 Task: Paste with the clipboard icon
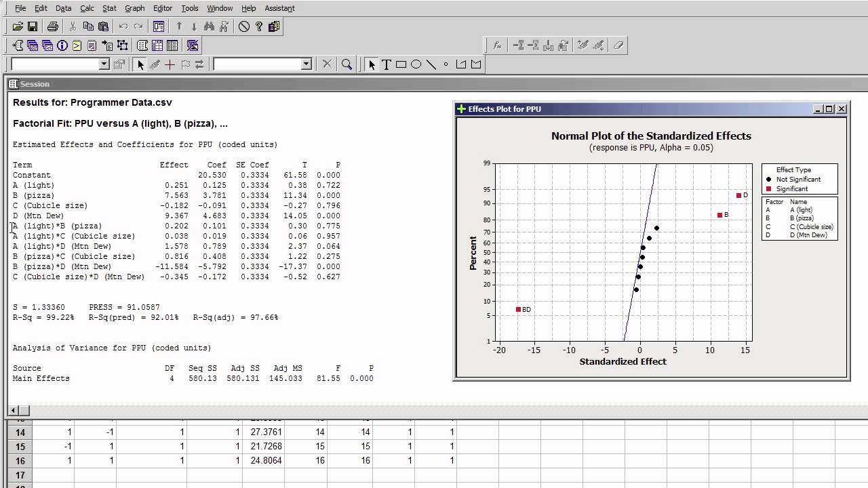point(103,26)
